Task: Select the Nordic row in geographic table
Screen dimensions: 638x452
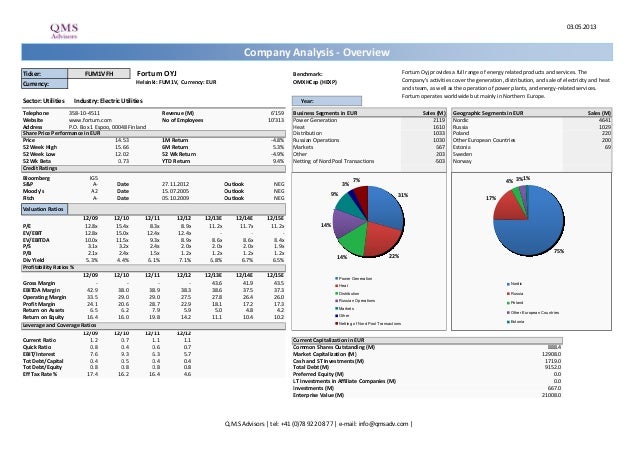Action: point(532,120)
